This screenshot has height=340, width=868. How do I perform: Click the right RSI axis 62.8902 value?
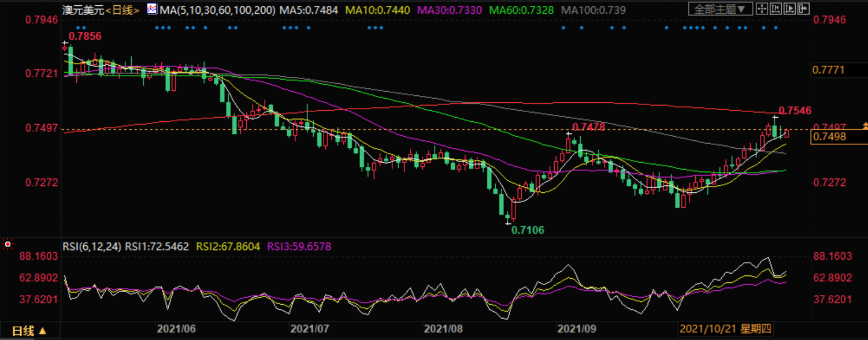pyautogui.click(x=833, y=278)
